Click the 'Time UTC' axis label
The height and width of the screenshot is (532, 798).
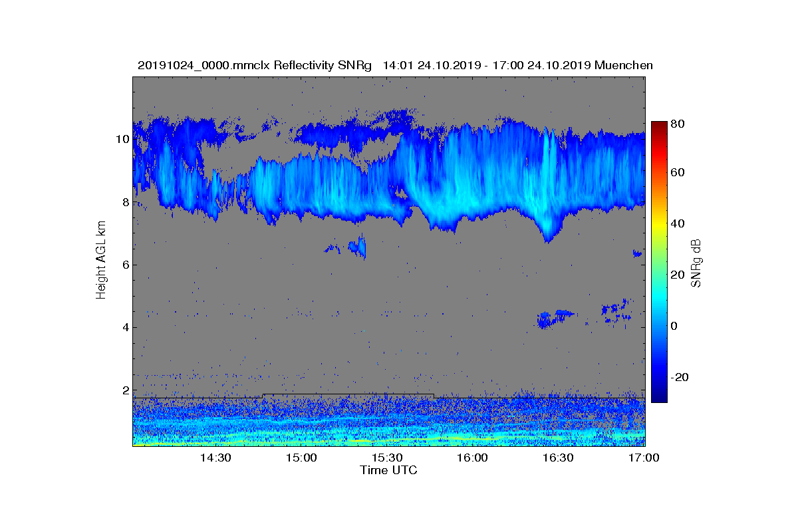[x=389, y=470]
